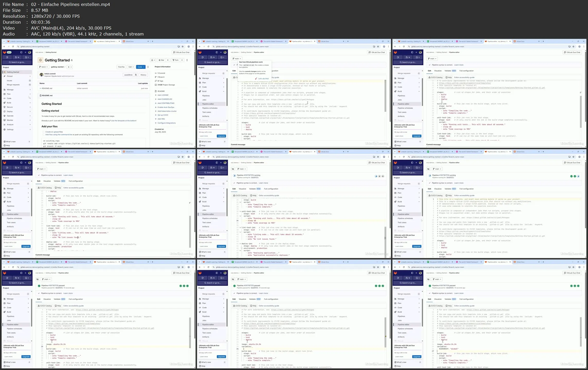Screen dimensions: 588x370
Task: Open the blue Code dropdown
Action: 141,67
